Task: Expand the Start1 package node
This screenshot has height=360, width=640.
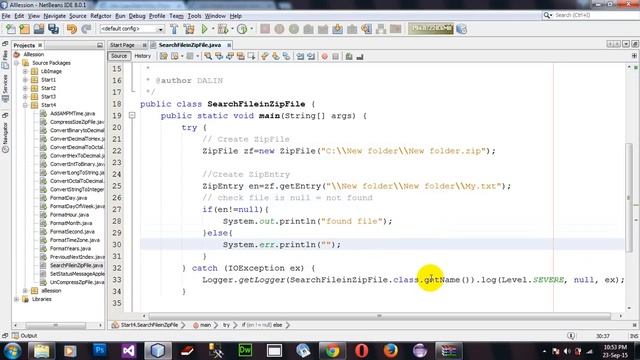Action: click(x=25, y=80)
